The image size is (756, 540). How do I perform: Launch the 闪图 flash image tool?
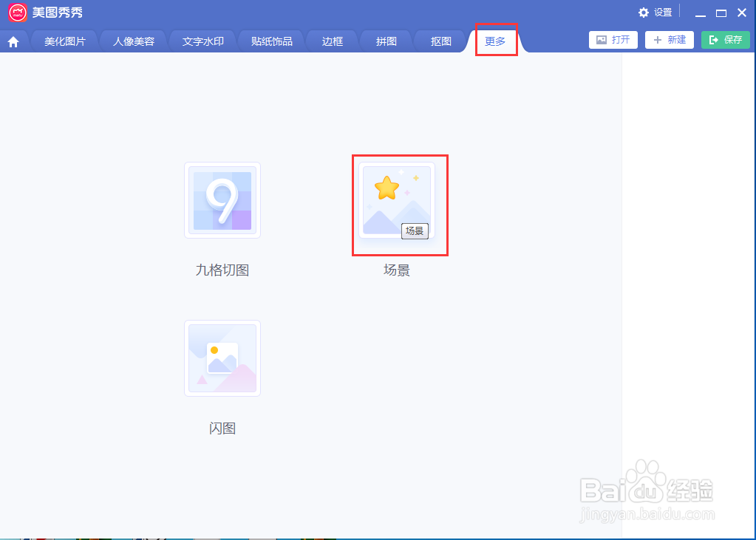click(222, 358)
